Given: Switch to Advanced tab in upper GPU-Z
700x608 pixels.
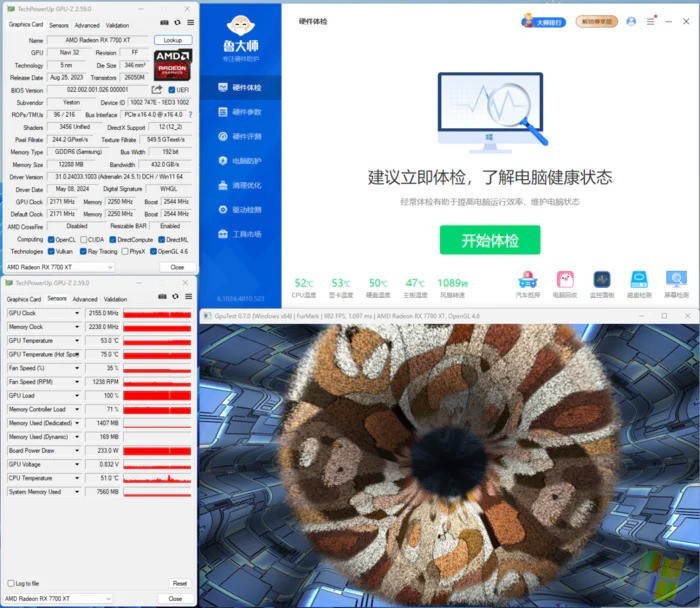Looking at the screenshot, I should pyautogui.click(x=87, y=25).
